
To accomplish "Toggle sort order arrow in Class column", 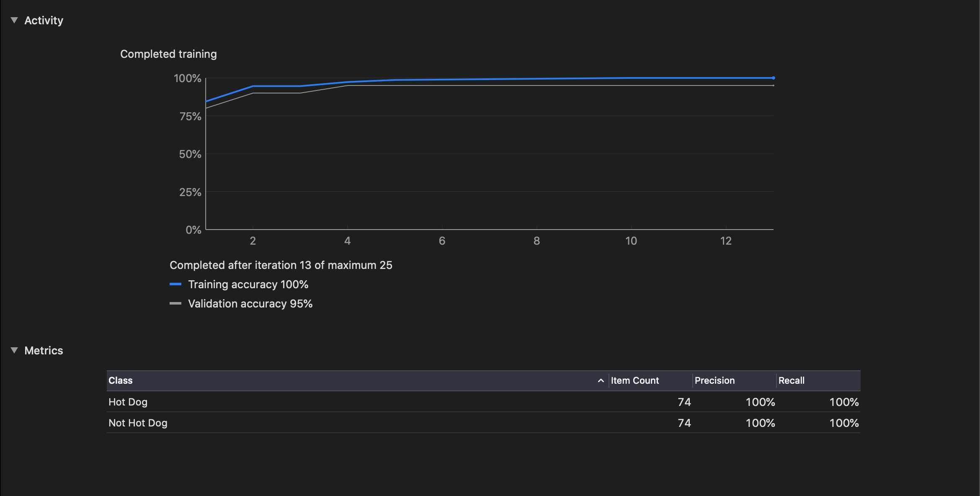I will (x=601, y=380).
